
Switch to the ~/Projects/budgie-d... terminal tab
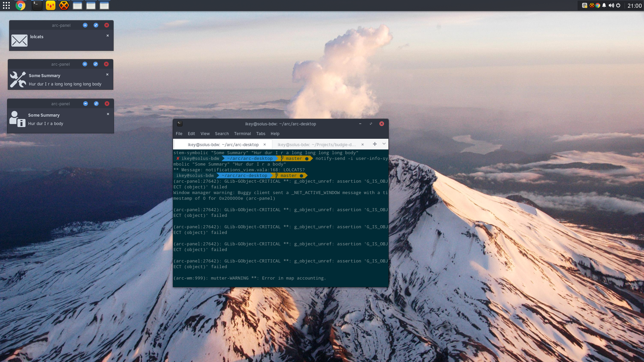pos(317,145)
